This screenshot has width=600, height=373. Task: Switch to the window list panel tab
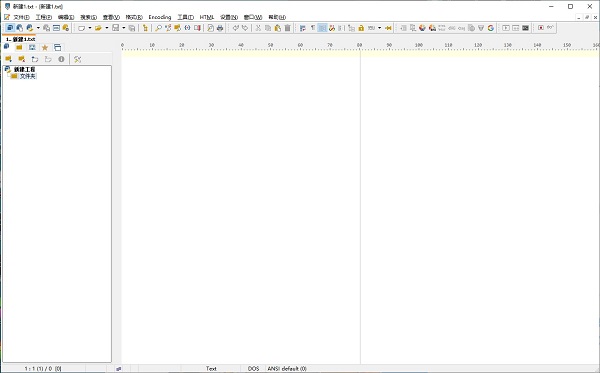click(x=57, y=47)
